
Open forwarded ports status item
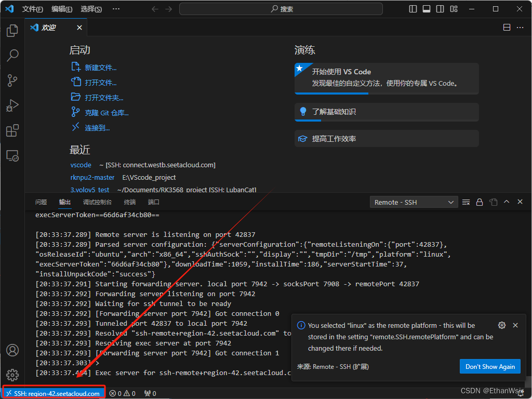[x=150, y=394]
